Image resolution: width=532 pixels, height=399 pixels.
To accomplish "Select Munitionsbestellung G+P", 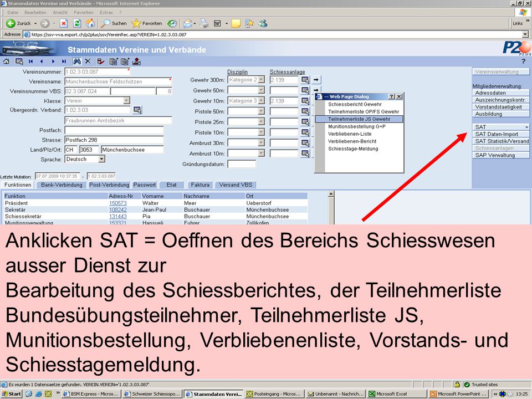I will pos(356,126).
